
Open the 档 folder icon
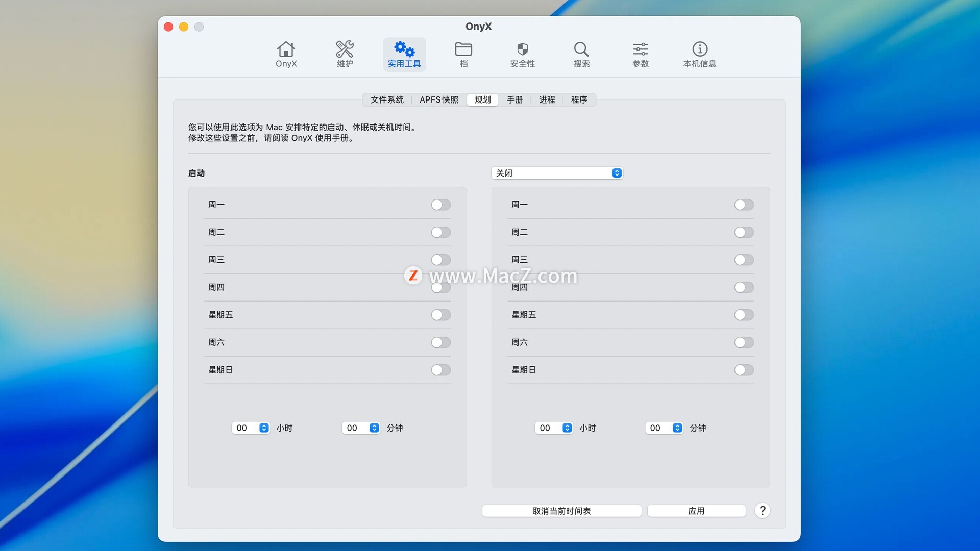point(463,55)
